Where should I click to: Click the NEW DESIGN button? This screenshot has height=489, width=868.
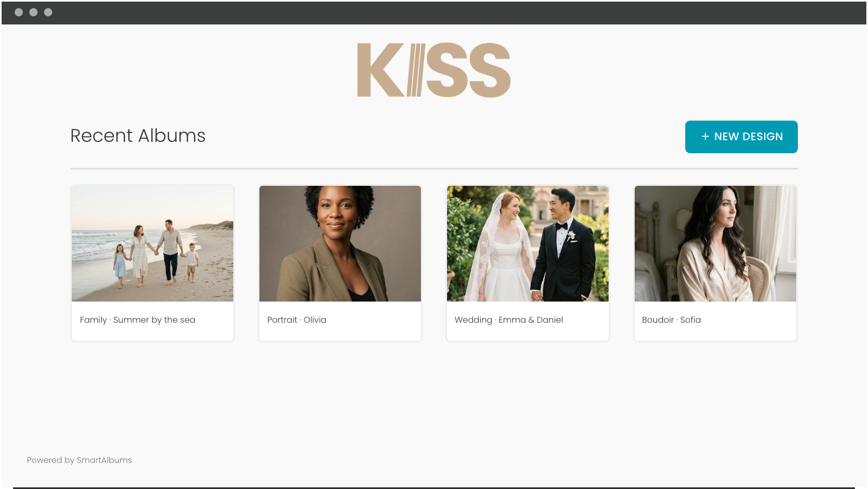[741, 137]
